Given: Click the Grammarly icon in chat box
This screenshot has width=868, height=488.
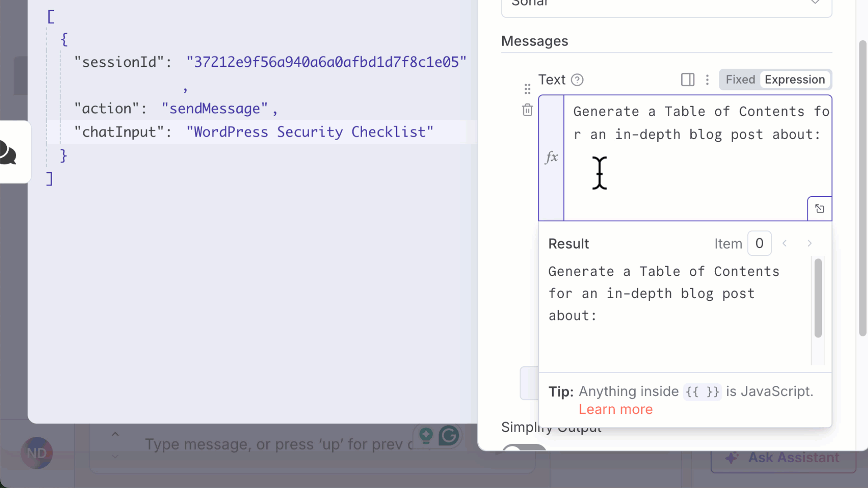Looking at the screenshot, I should point(448,436).
